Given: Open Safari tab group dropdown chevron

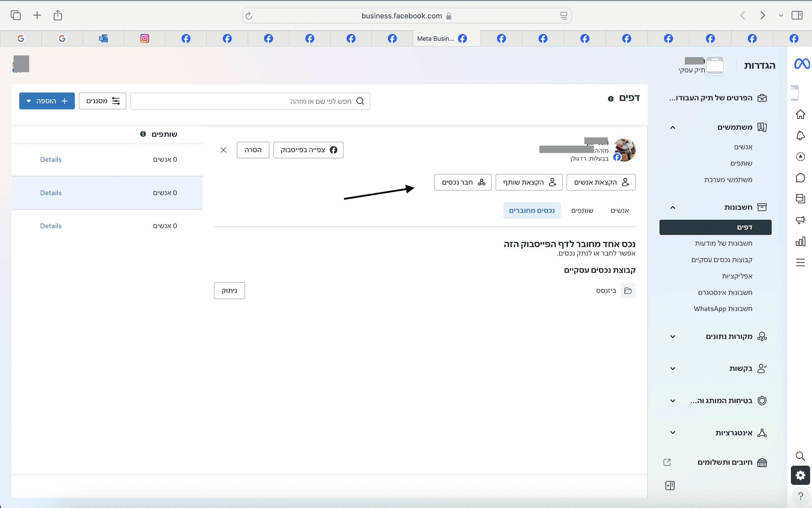Looking at the screenshot, I should coord(781,15).
